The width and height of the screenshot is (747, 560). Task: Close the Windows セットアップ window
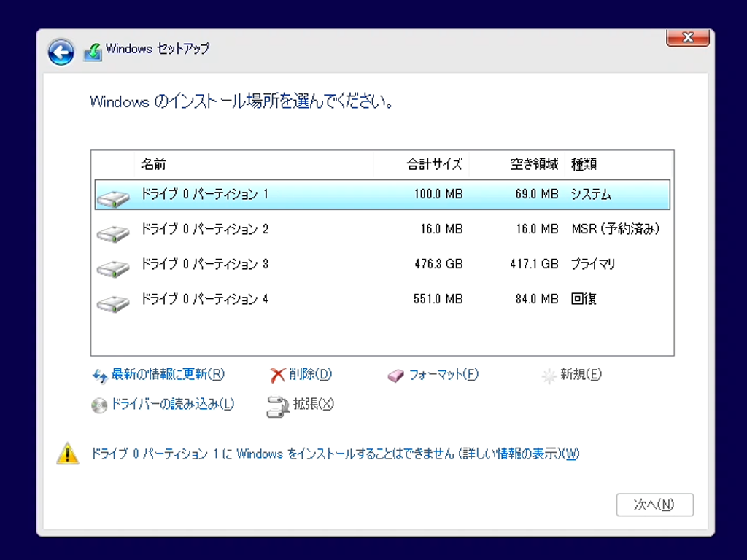pyautogui.click(x=687, y=38)
